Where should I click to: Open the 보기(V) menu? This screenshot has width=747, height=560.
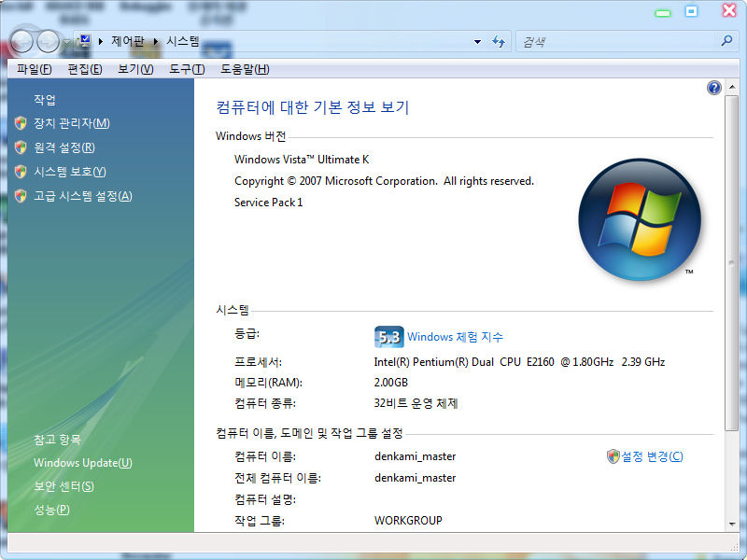click(x=135, y=69)
